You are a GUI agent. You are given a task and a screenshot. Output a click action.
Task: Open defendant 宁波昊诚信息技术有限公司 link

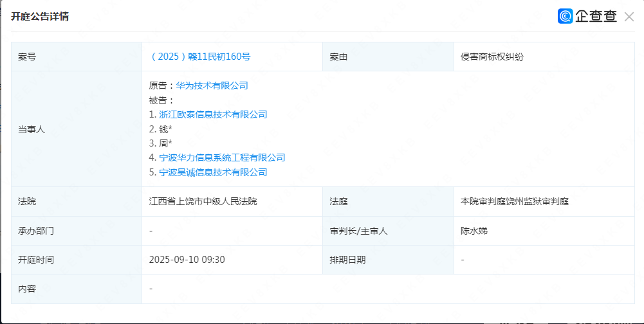coord(213,172)
